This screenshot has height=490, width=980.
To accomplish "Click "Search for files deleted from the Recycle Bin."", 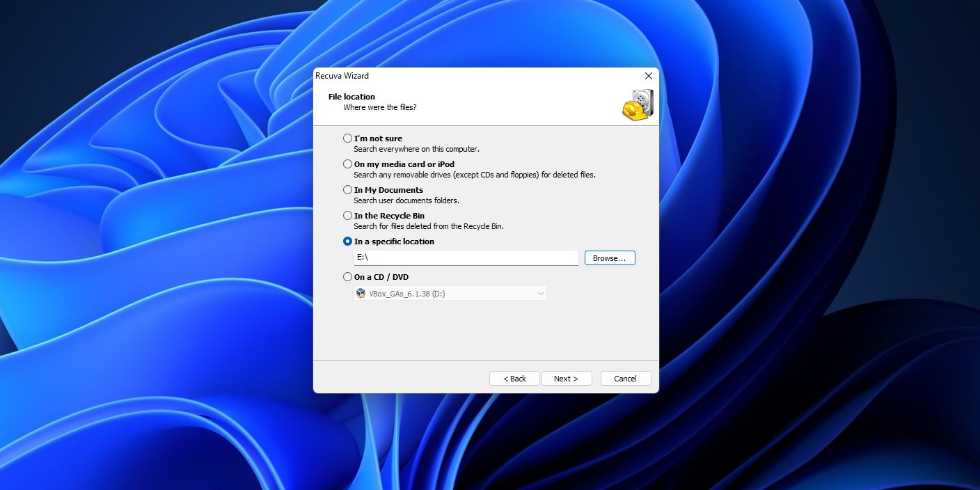I will pyautogui.click(x=428, y=226).
